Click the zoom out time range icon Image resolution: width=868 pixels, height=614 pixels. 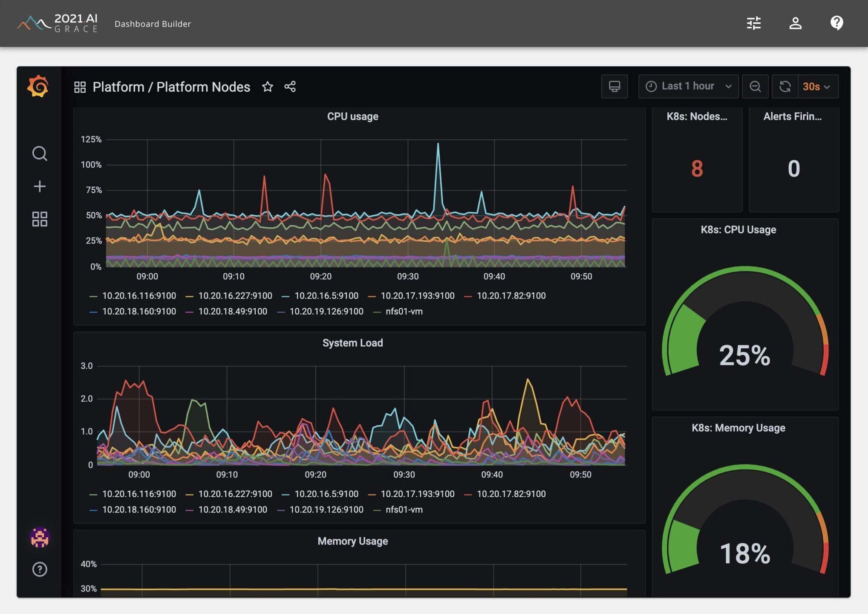(x=755, y=87)
